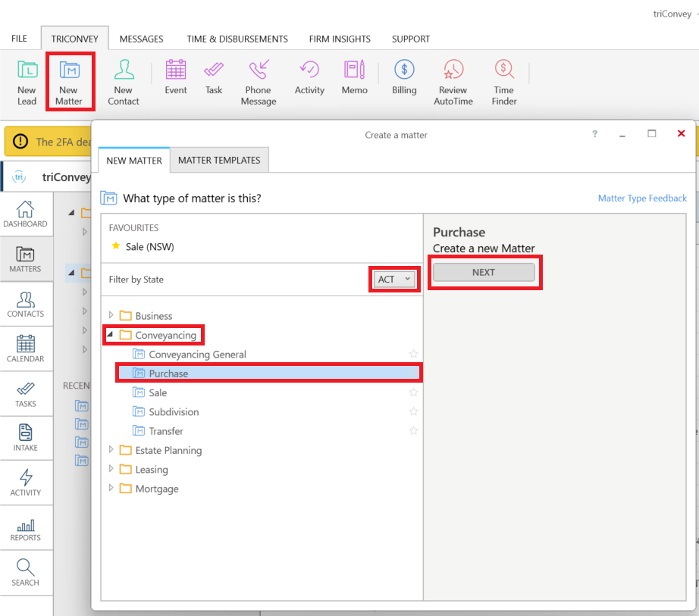The image size is (699, 616).
Task: Create a New Contact from ribbon
Action: [124, 82]
